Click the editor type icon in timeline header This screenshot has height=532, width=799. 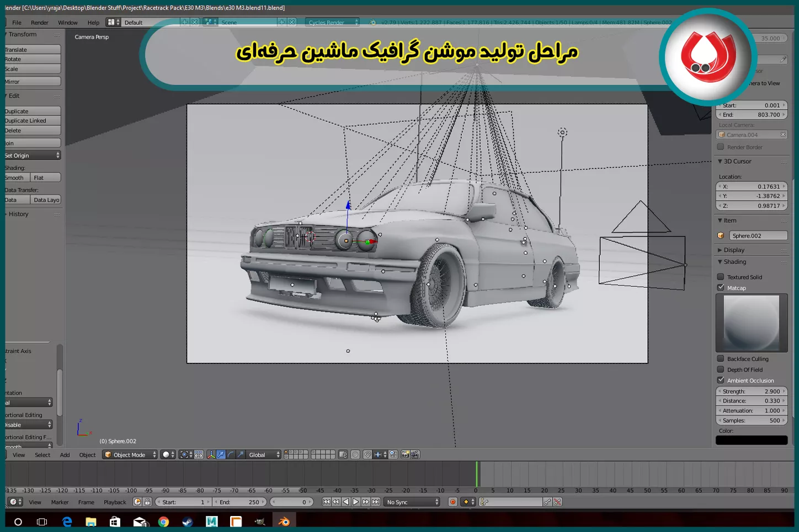tap(13, 502)
